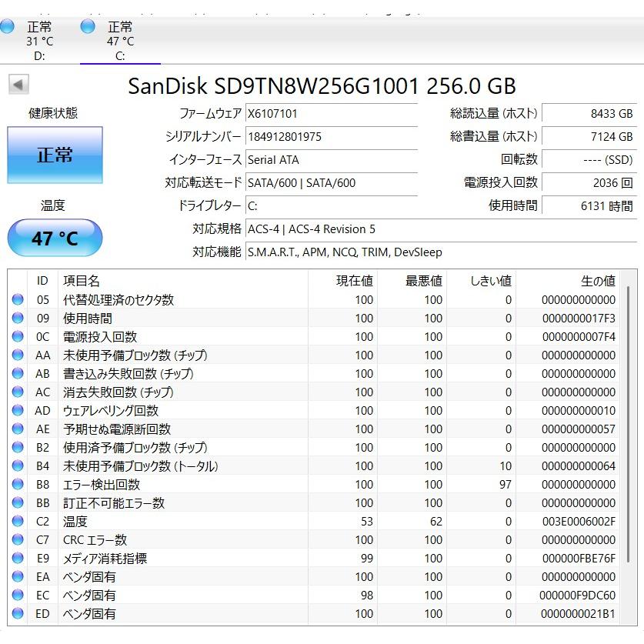Viewport: 644px width, 644px height.
Task: Select the 予期せぬ電源断回数 row name
Action: [x=117, y=429]
